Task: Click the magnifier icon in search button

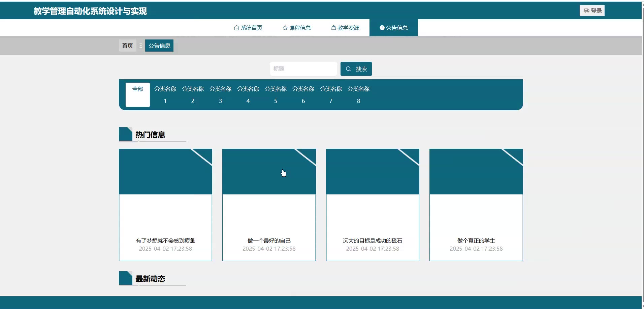Action: click(348, 69)
